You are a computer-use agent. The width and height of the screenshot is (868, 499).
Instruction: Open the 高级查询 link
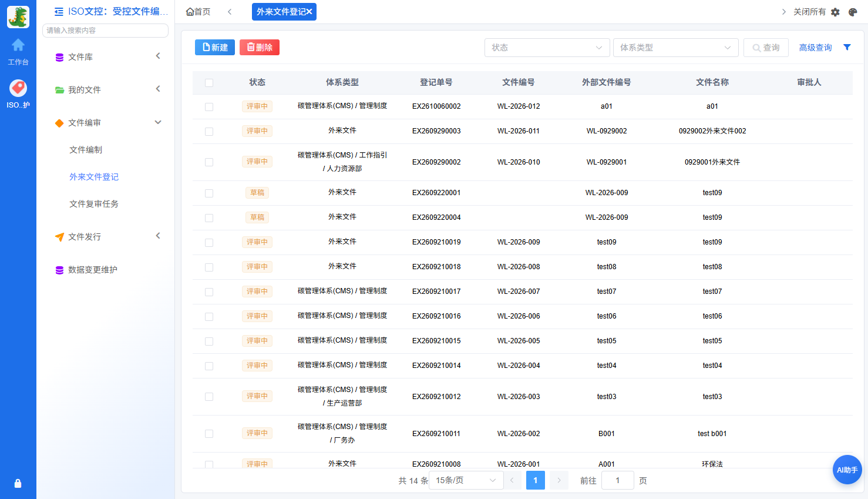point(815,48)
